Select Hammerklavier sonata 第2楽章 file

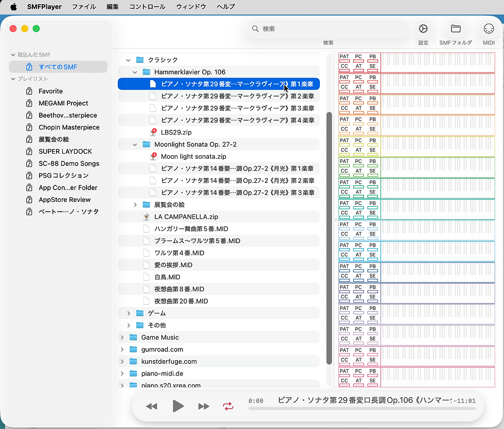(x=219, y=96)
